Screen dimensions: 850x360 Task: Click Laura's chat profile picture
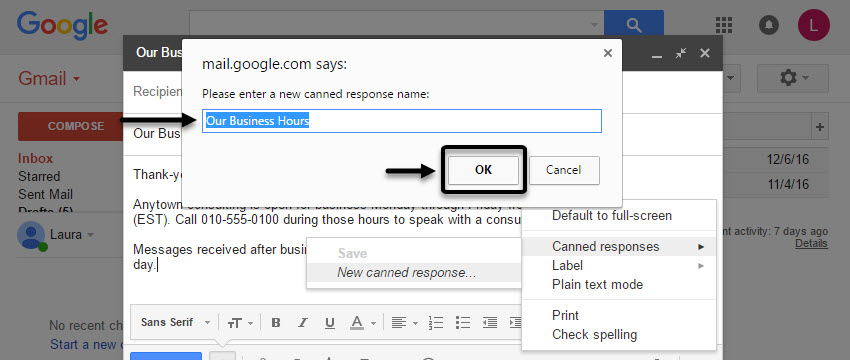tap(31, 236)
